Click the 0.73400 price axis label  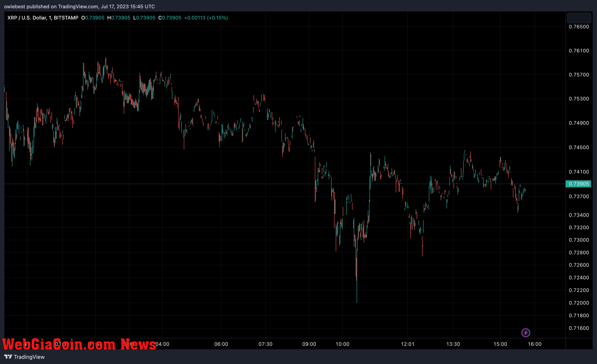pyautogui.click(x=579, y=215)
